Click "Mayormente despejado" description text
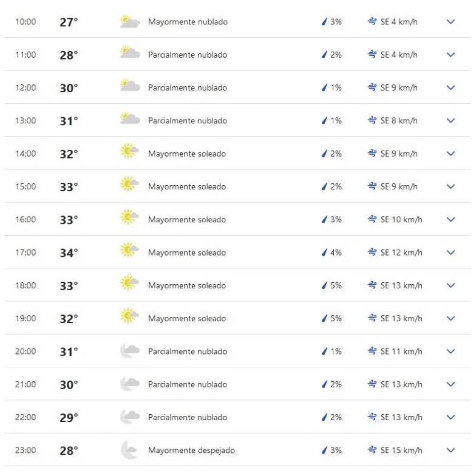The height and width of the screenshot is (476, 476). pyautogui.click(x=191, y=450)
